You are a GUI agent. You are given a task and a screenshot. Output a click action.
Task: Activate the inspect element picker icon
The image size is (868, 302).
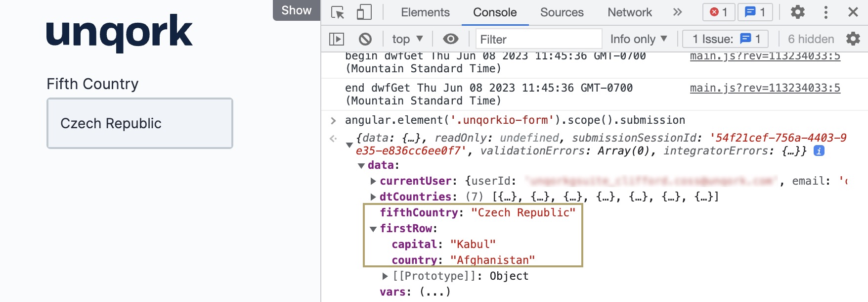[x=338, y=12]
